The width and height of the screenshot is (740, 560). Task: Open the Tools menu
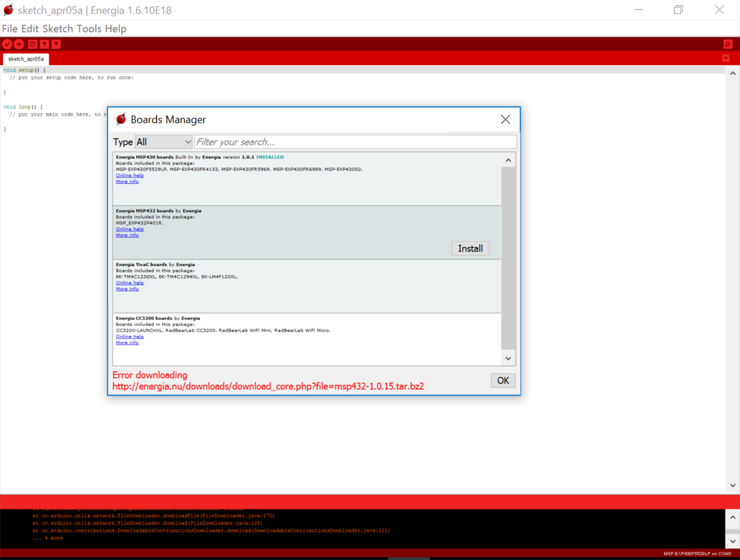click(89, 28)
